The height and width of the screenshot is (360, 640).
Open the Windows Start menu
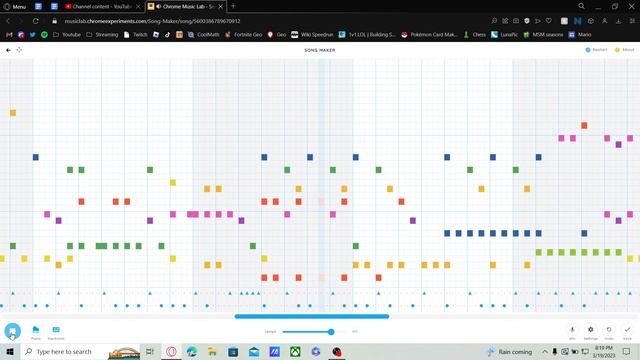click(x=10, y=351)
